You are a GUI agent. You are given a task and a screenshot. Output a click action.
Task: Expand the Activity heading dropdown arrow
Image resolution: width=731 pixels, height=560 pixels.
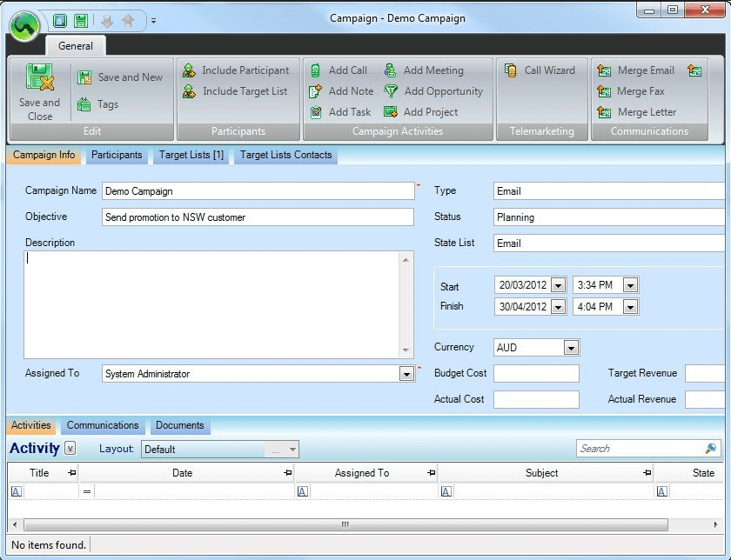[x=70, y=449]
